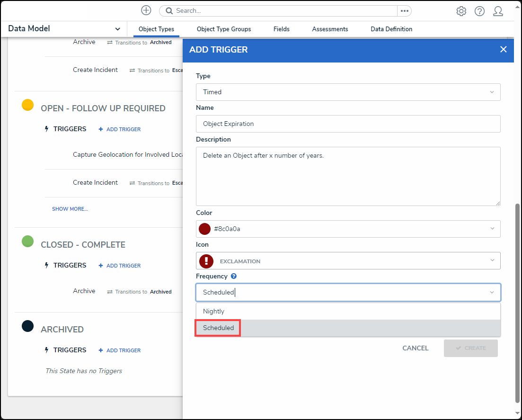Image resolution: width=522 pixels, height=420 pixels.
Task: Expand the Type dropdown showing Timed
Action: (348, 92)
